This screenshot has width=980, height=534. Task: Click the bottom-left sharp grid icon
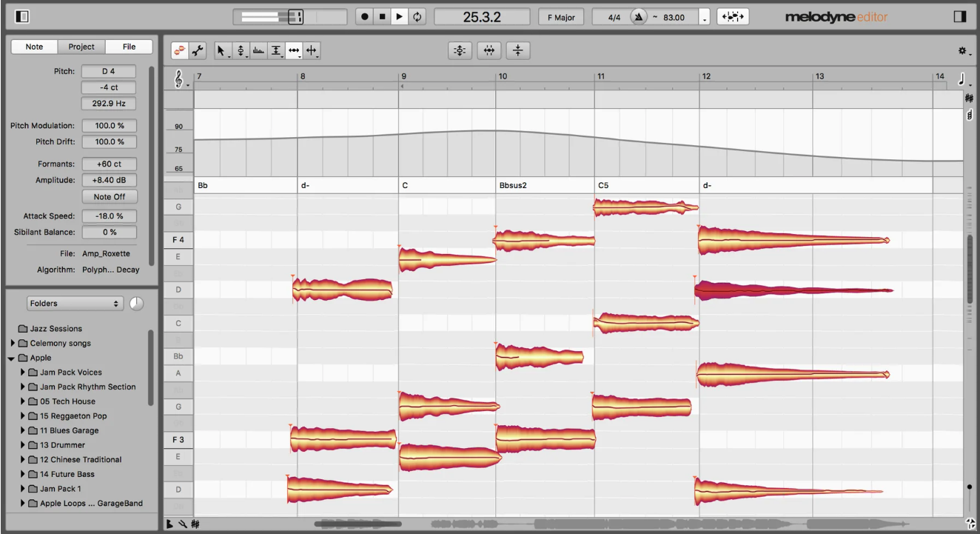click(195, 524)
